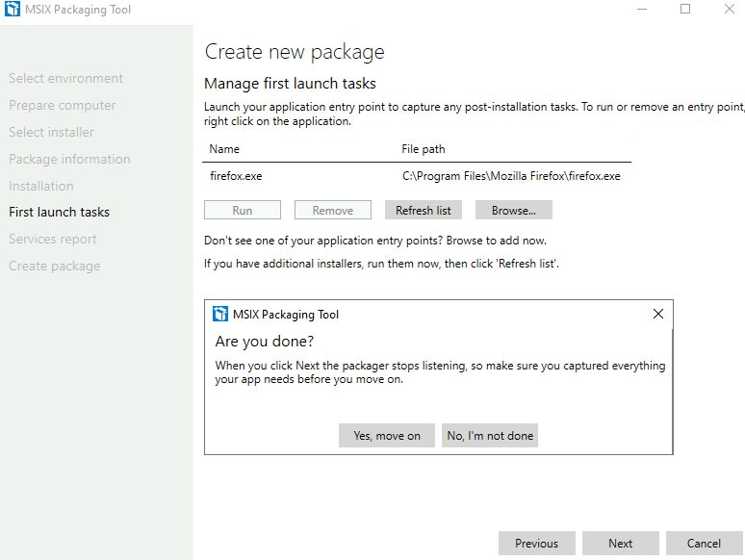
Task: Switch to Package information step
Action: (69, 159)
